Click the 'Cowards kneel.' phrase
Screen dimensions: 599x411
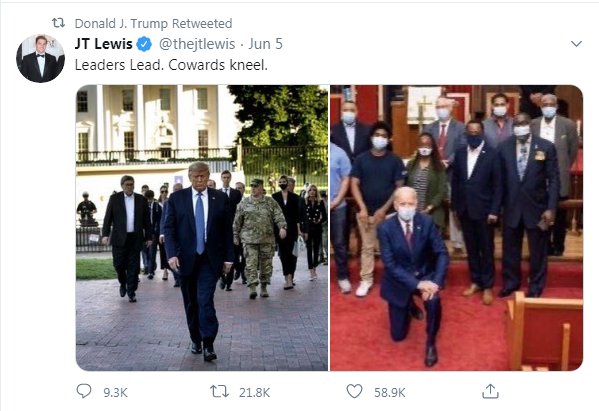(218, 65)
